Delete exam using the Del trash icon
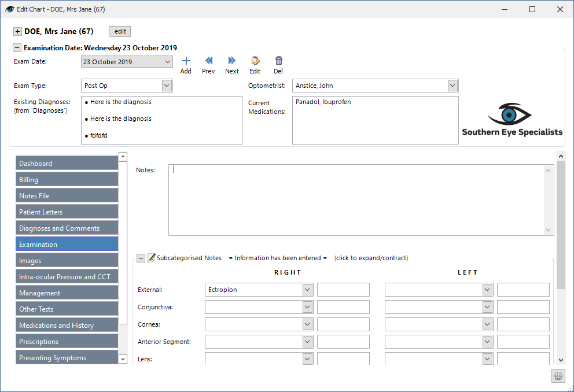The height and width of the screenshot is (392, 574). coord(278,61)
